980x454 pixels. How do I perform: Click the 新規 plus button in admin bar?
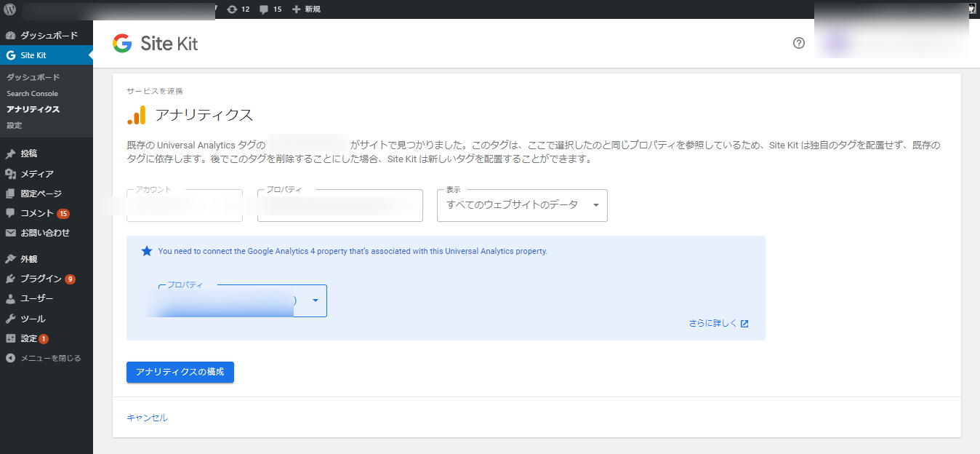[x=306, y=9]
